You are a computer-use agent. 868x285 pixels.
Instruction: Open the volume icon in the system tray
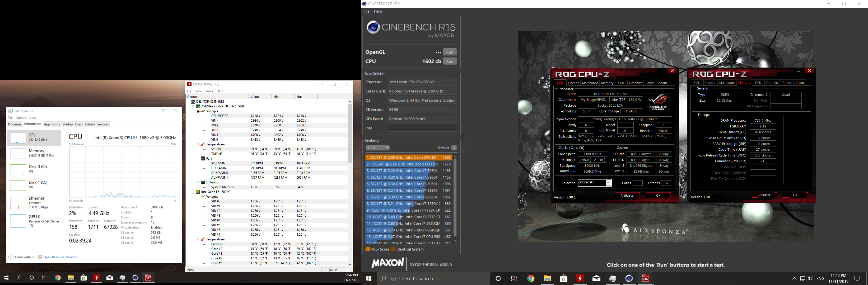click(810, 279)
